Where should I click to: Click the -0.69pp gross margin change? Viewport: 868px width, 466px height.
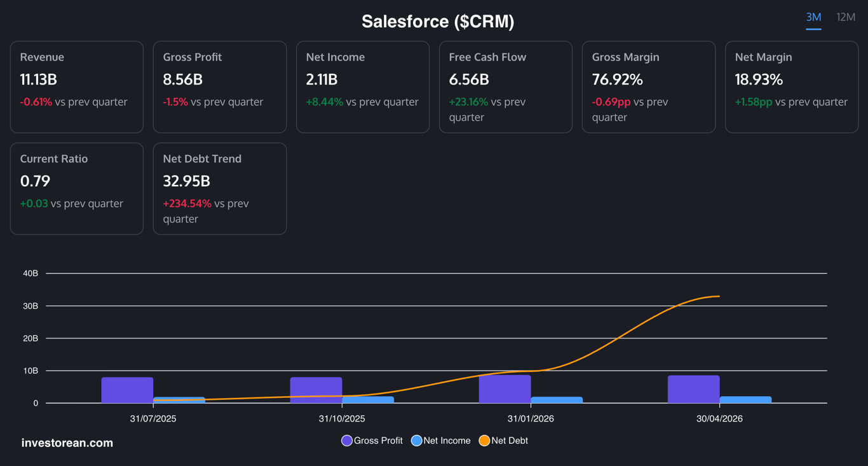(x=611, y=102)
